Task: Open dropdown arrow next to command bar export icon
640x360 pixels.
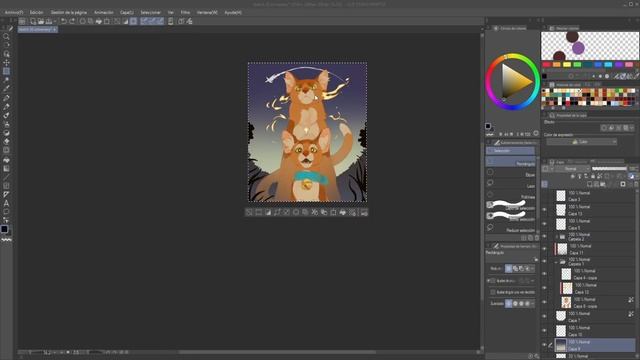Action: (x=54, y=21)
